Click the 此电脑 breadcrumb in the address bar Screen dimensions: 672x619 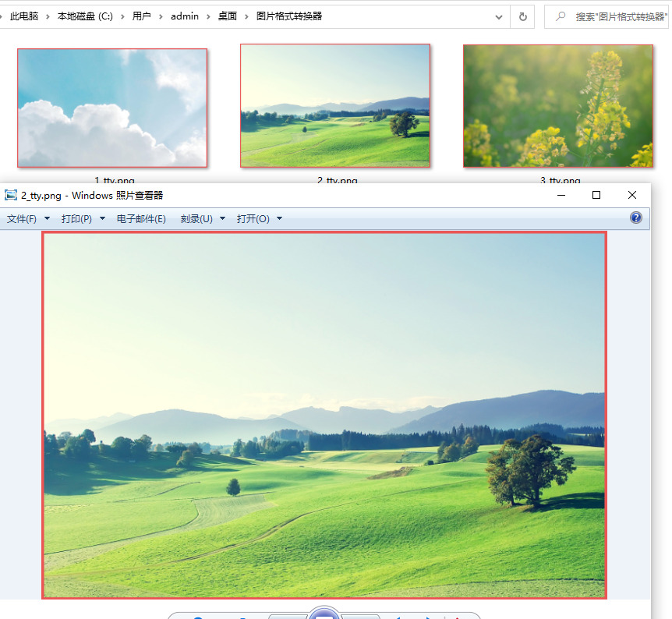point(24,16)
